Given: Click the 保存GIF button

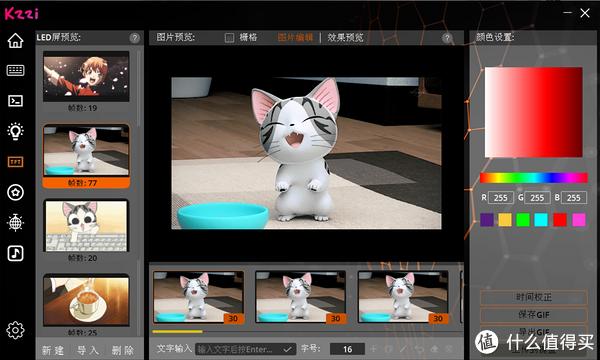Looking at the screenshot, I should tap(534, 315).
